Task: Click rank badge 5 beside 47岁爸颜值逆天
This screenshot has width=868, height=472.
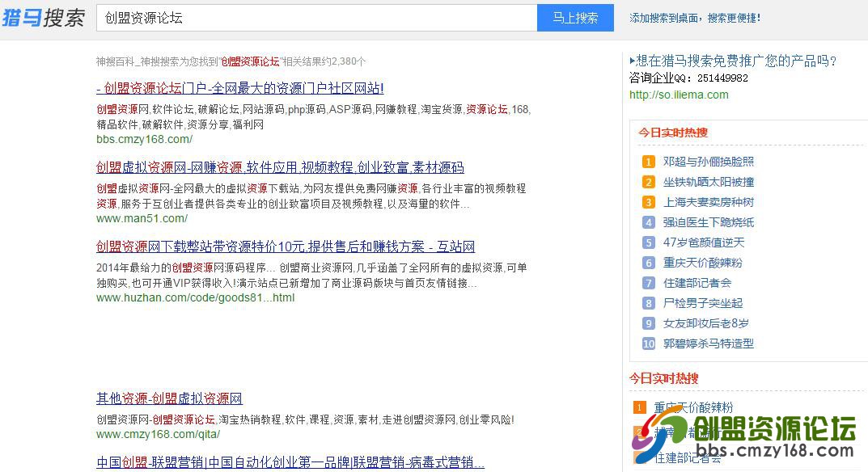Action: 648,242
